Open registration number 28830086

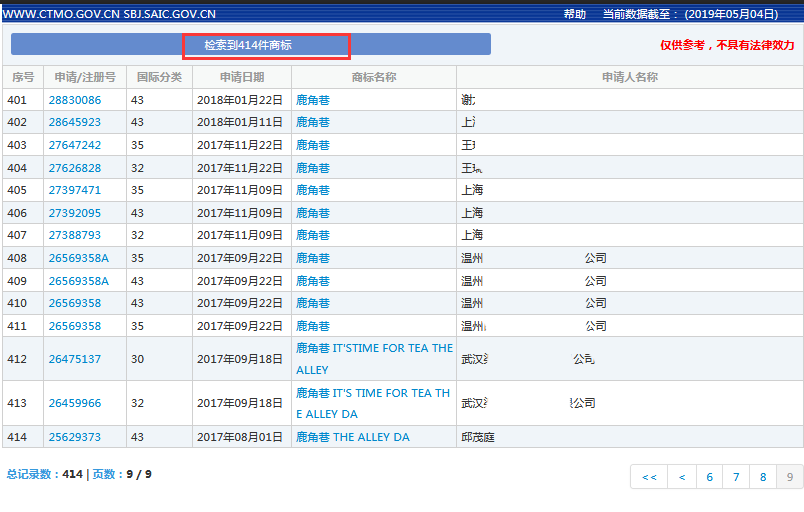[x=75, y=100]
